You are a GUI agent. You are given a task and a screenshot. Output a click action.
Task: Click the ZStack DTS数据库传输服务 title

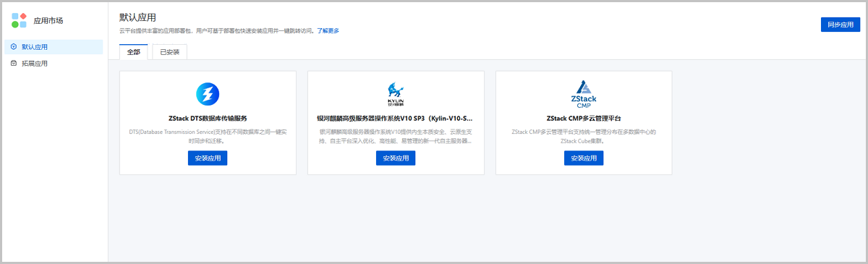[x=208, y=118]
